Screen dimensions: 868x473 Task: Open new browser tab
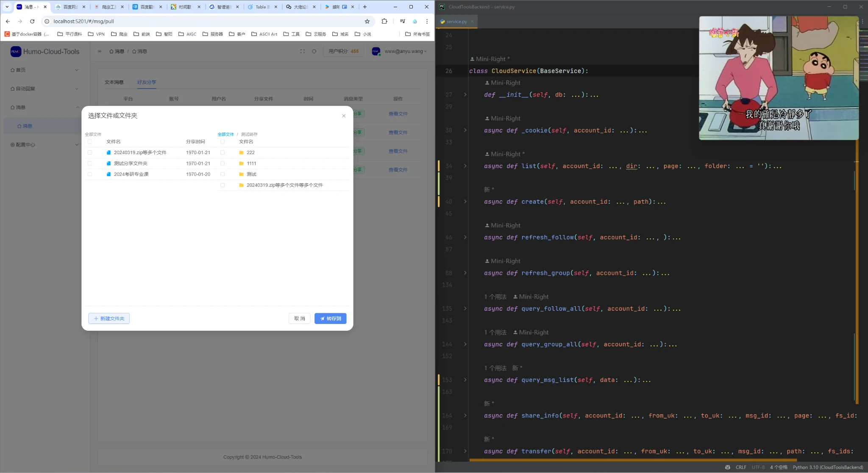(x=364, y=7)
